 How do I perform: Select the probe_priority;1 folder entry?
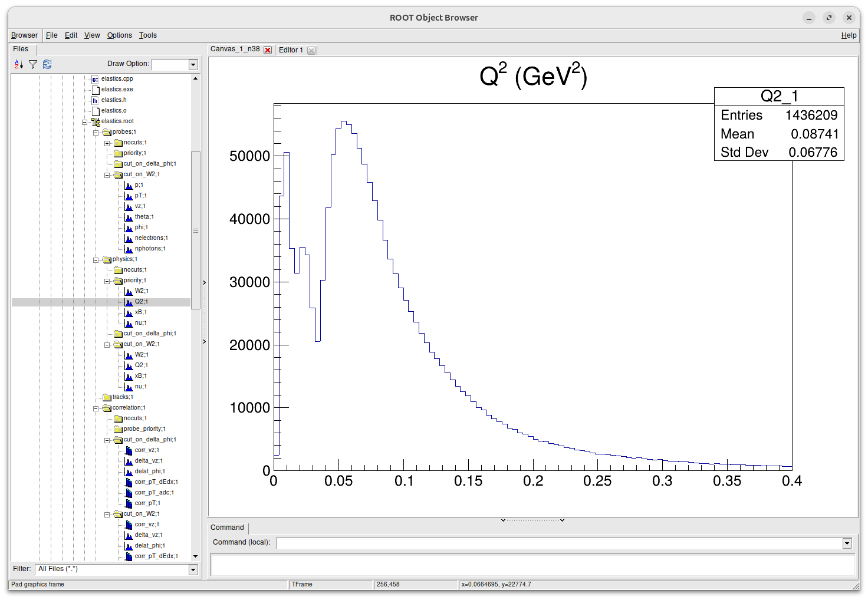[144, 429]
